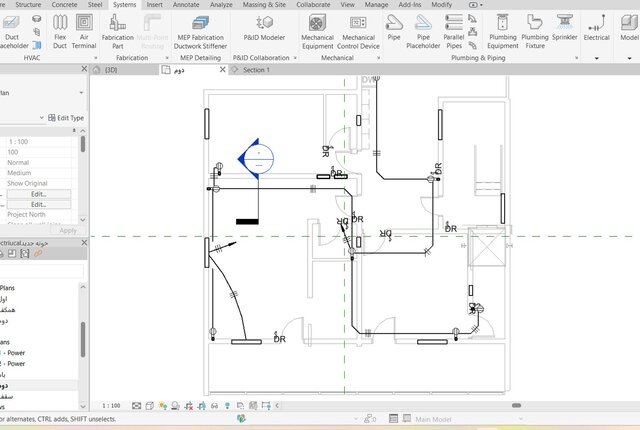Open the Electrical panel dropdown arrow
The height and width of the screenshot is (430, 640).
pyautogui.click(x=596, y=58)
